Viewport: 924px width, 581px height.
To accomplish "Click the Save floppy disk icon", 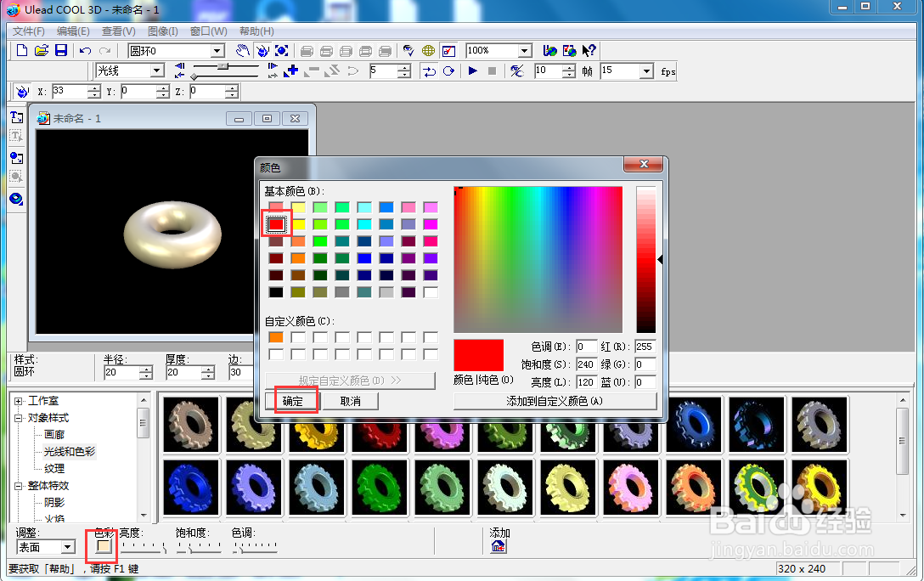I will pyautogui.click(x=60, y=51).
